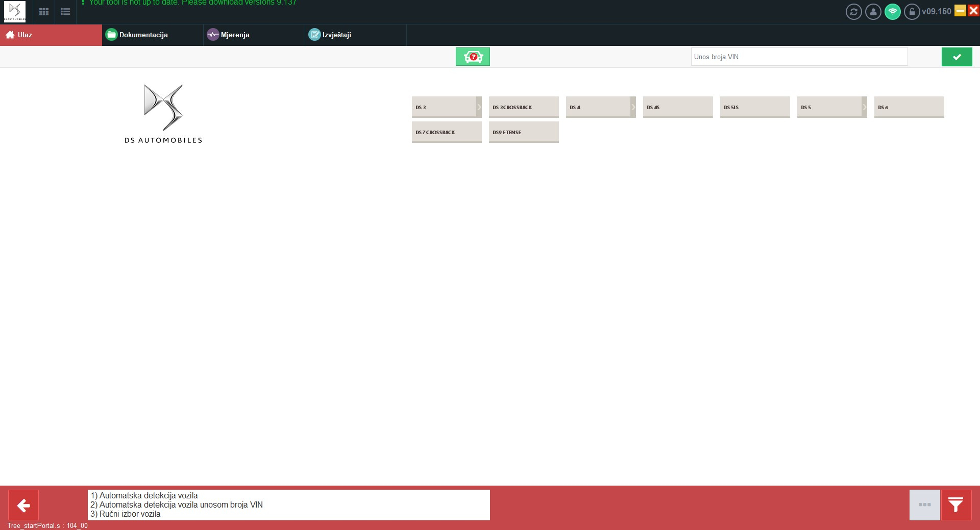Click the green Wi-Fi connection icon
Viewport: 980px width, 530px height.
[x=892, y=12]
